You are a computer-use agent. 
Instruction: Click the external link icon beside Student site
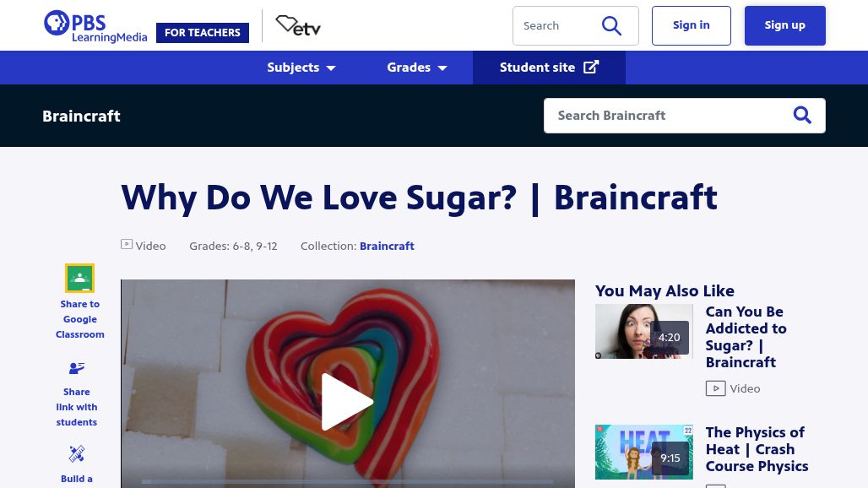(591, 67)
